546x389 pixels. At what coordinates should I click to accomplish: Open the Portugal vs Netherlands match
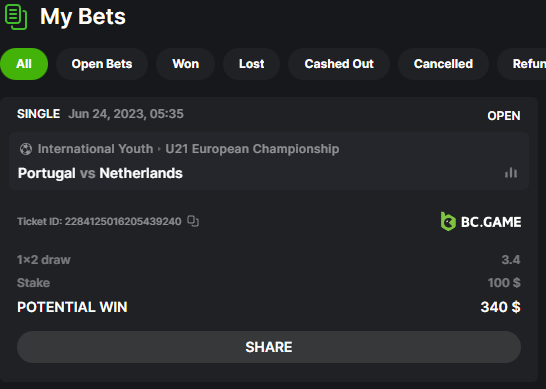[x=100, y=173]
